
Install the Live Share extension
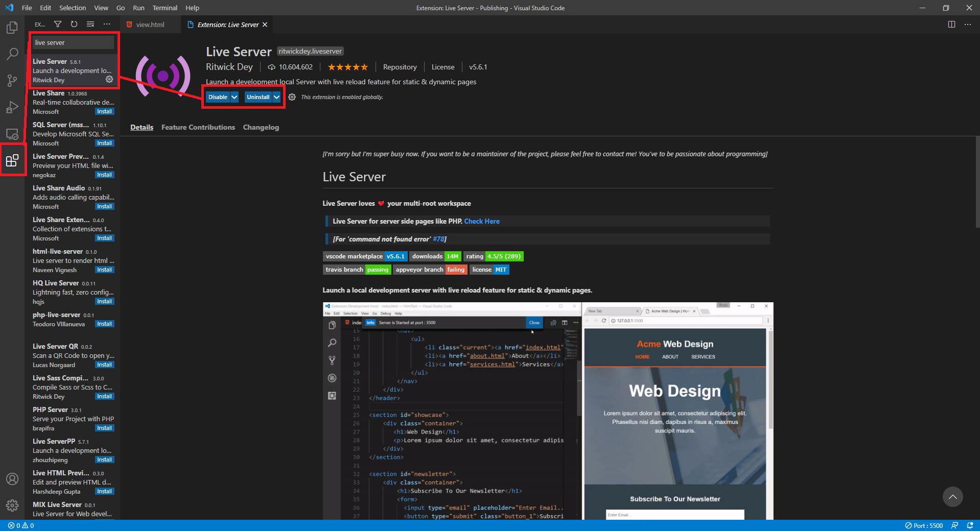pos(105,111)
